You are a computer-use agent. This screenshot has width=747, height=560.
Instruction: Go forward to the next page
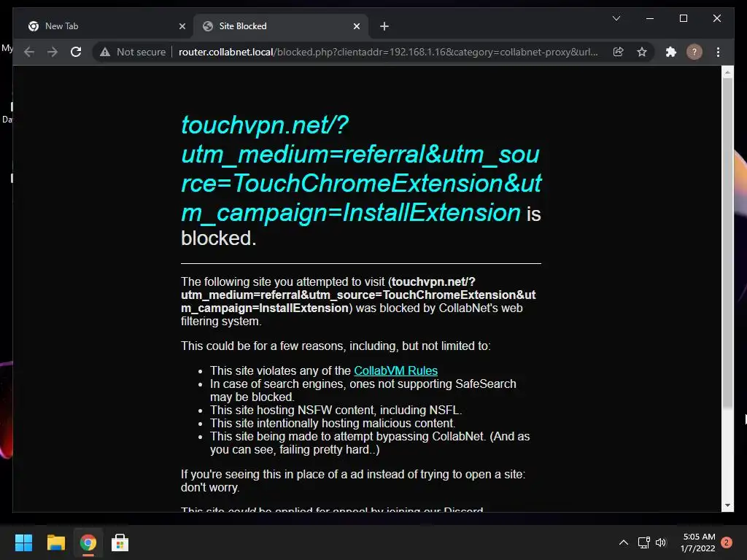pos(53,52)
